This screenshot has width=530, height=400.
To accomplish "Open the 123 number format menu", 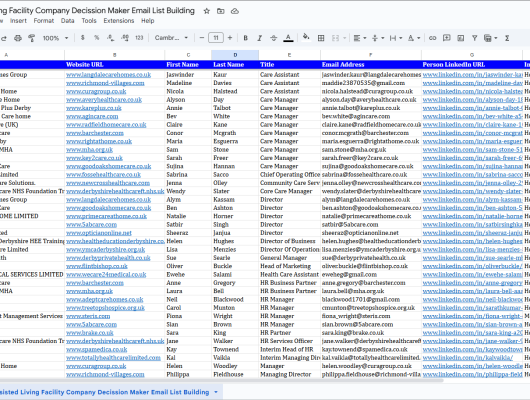I will click(x=139, y=38).
